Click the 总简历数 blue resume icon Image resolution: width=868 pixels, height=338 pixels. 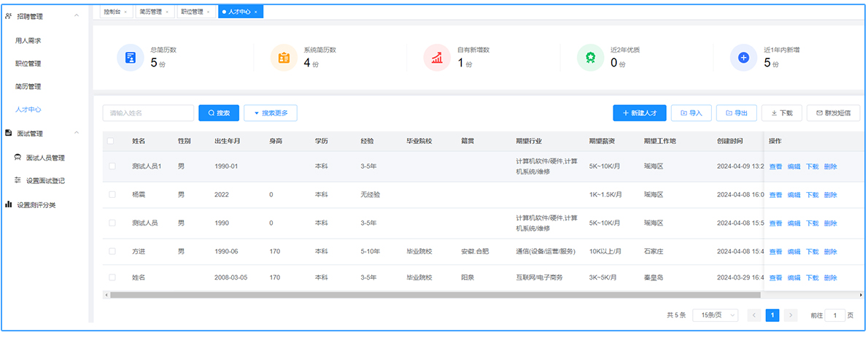coord(131,58)
